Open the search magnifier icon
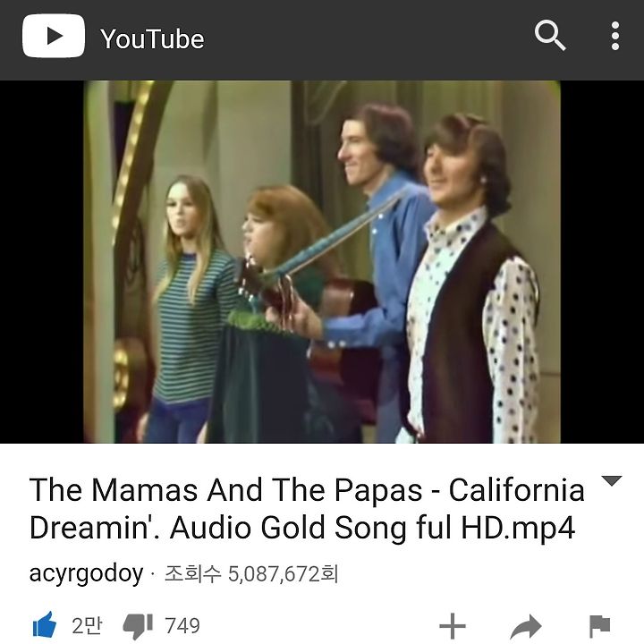 pyautogui.click(x=550, y=35)
